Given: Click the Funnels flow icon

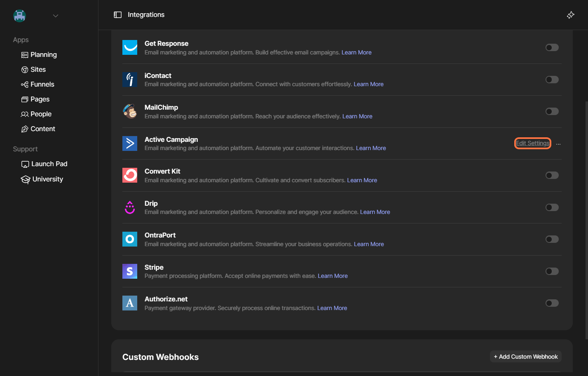Looking at the screenshot, I should 25,85.
